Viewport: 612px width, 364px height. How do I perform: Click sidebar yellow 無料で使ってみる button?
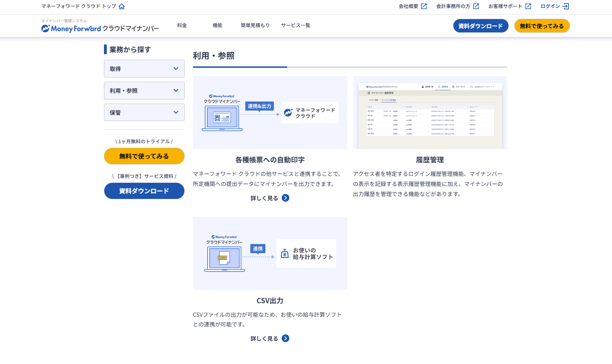[144, 156]
